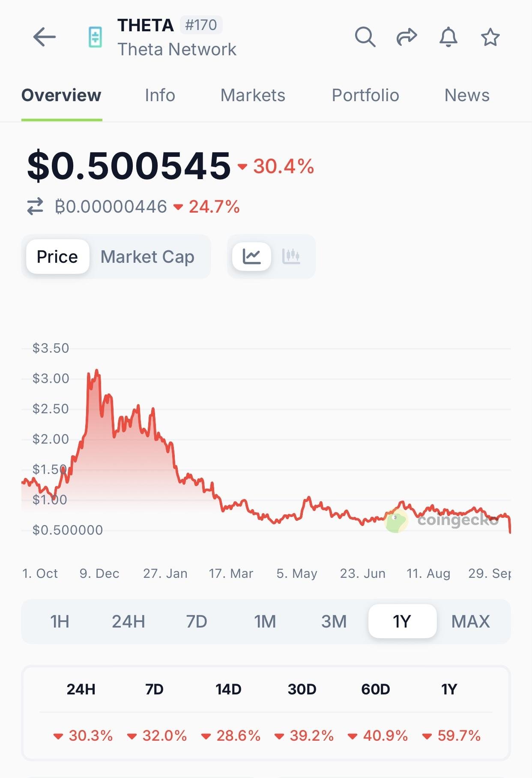Switch to line chart view

(x=252, y=257)
